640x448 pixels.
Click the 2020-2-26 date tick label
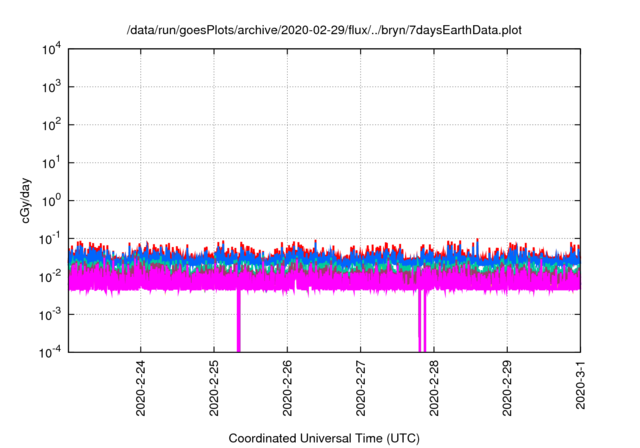(287, 388)
